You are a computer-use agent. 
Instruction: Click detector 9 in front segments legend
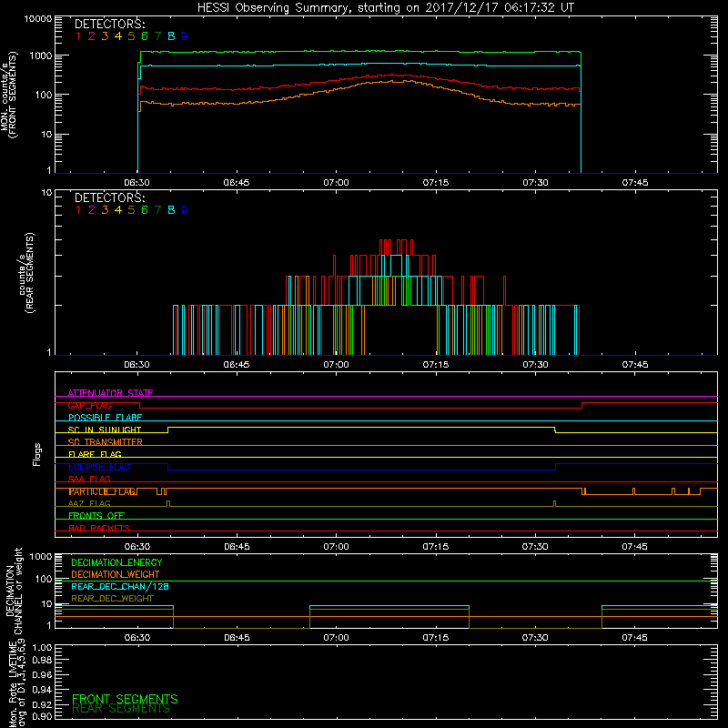(x=185, y=36)
